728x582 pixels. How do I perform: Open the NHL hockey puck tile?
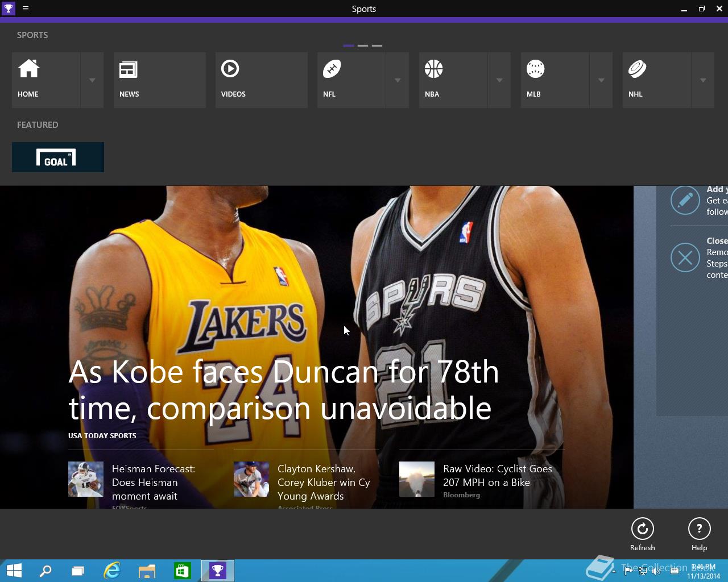(x=657, y=80)
